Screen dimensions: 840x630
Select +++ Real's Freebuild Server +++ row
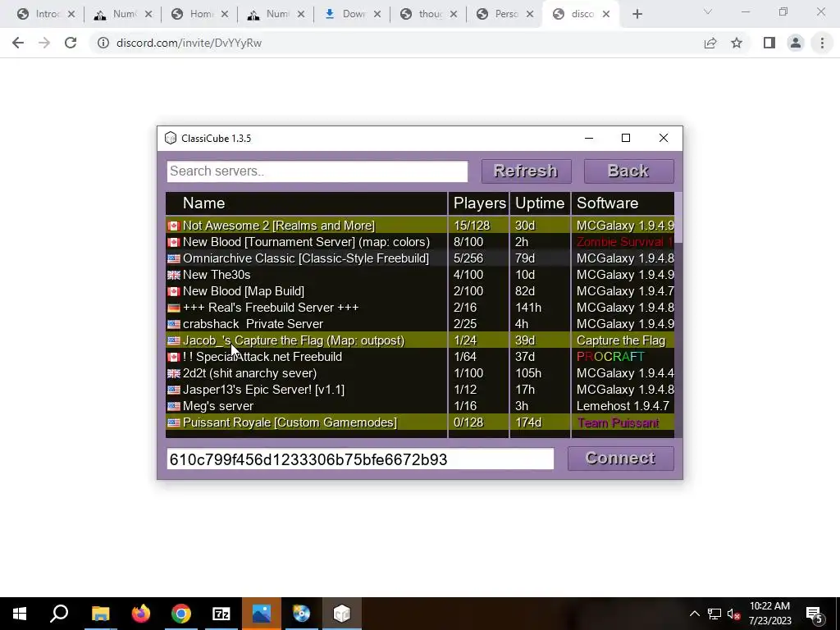420,308
